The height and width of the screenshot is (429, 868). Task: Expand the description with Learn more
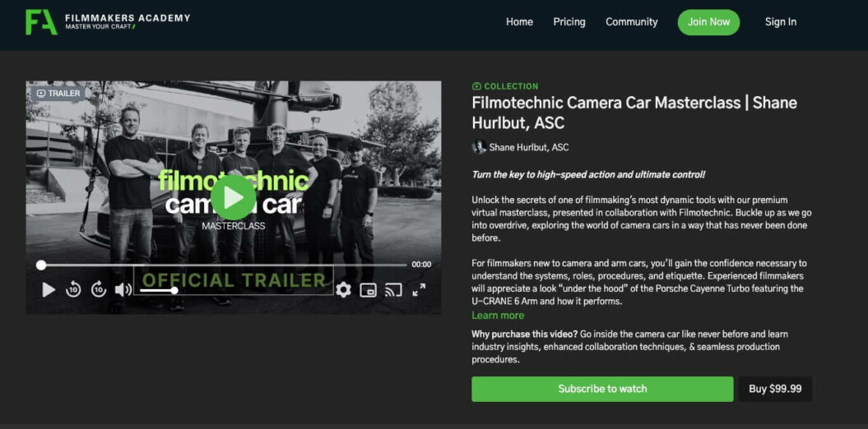point(498,316)
